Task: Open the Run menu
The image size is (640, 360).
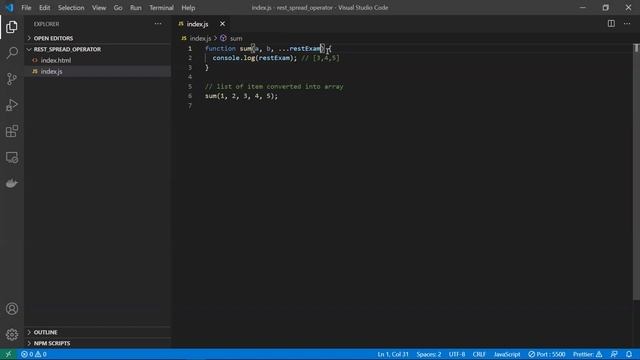Action: pyautogui.click(x=136, y=7)
